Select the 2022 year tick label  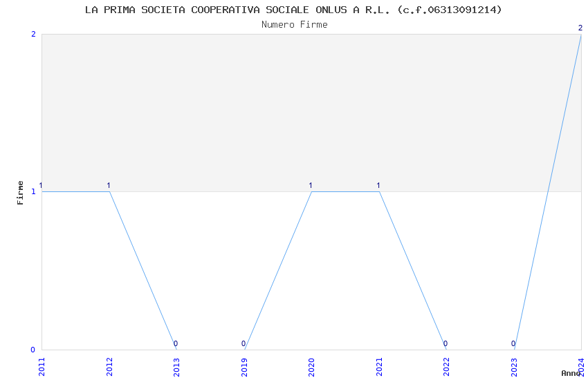pos(446,367)
